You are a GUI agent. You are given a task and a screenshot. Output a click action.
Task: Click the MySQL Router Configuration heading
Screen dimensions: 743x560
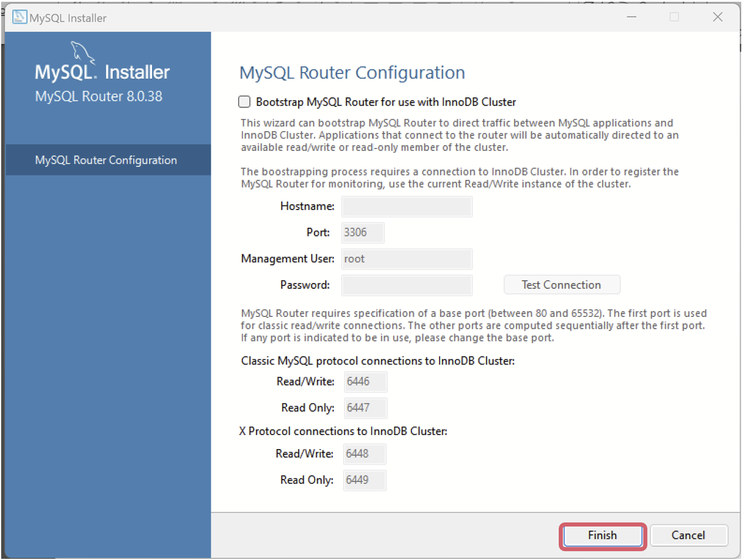point(352,73)
